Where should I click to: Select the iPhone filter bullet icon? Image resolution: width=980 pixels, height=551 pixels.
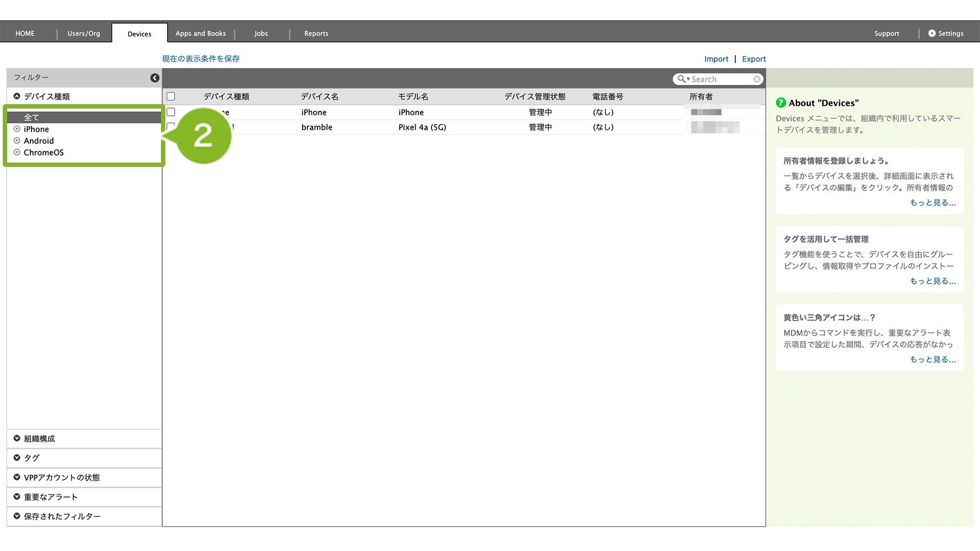17,129
